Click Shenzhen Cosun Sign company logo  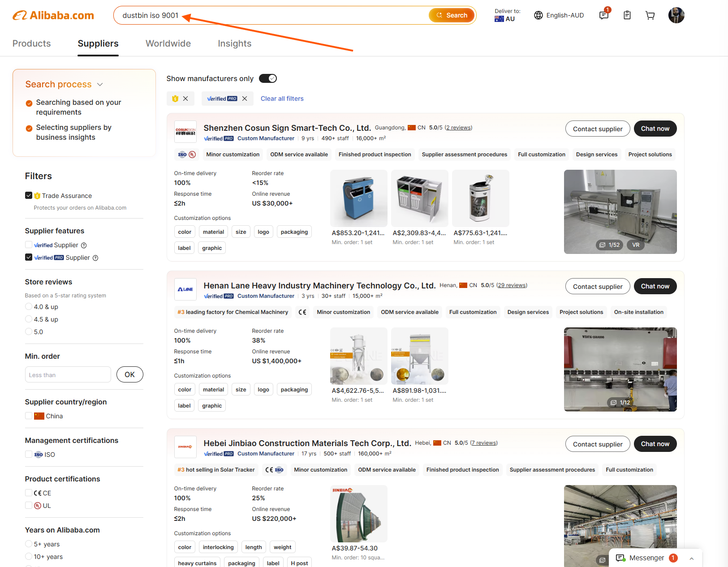coord(185,132)
